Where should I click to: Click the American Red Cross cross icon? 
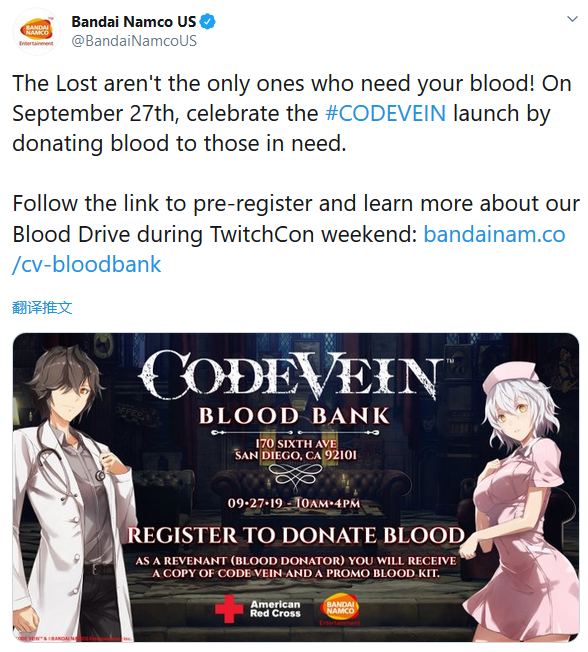coord(229,608)
